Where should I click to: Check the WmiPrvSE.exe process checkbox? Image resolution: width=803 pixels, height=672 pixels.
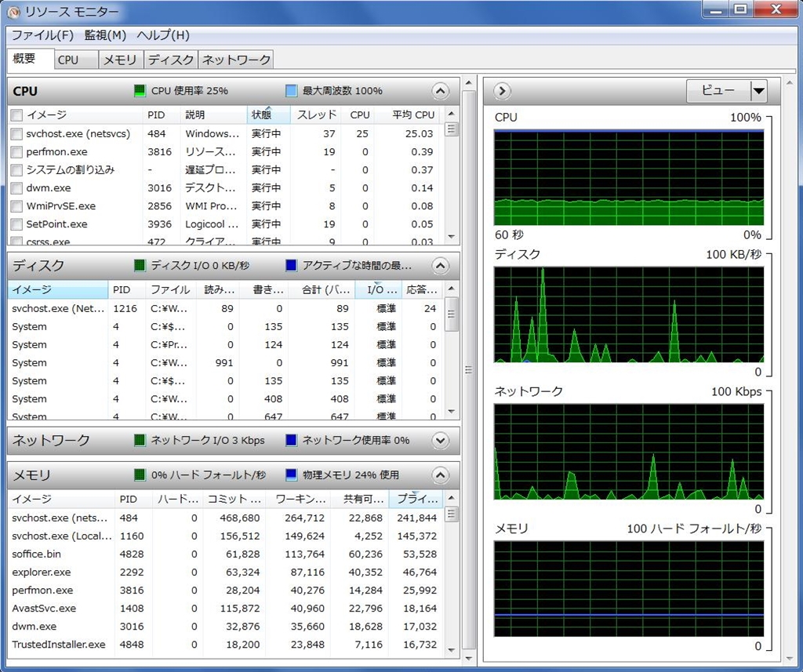click(16, 206)
